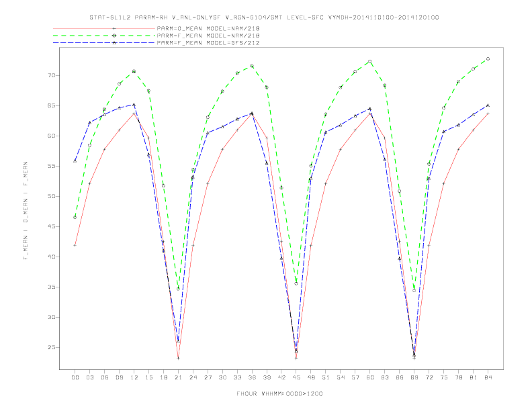Click x-axis forecast hour label 15

click(148, 377)
